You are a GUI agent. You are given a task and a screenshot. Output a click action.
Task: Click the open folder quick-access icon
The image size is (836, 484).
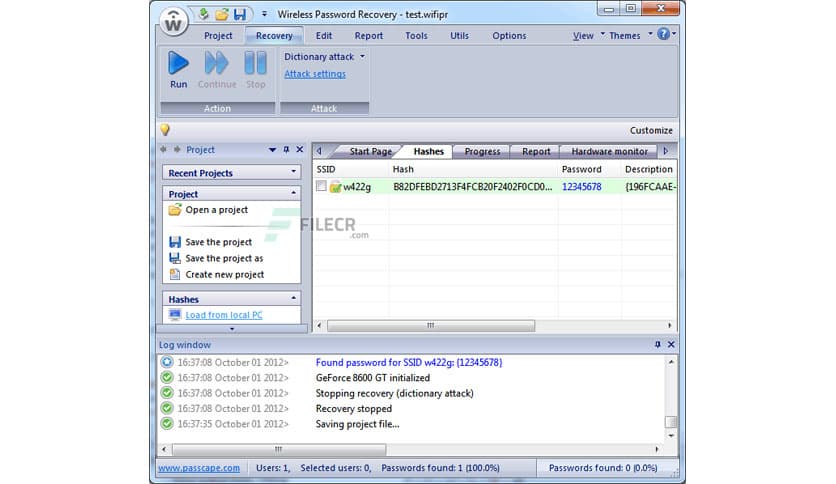click(222, 14)
